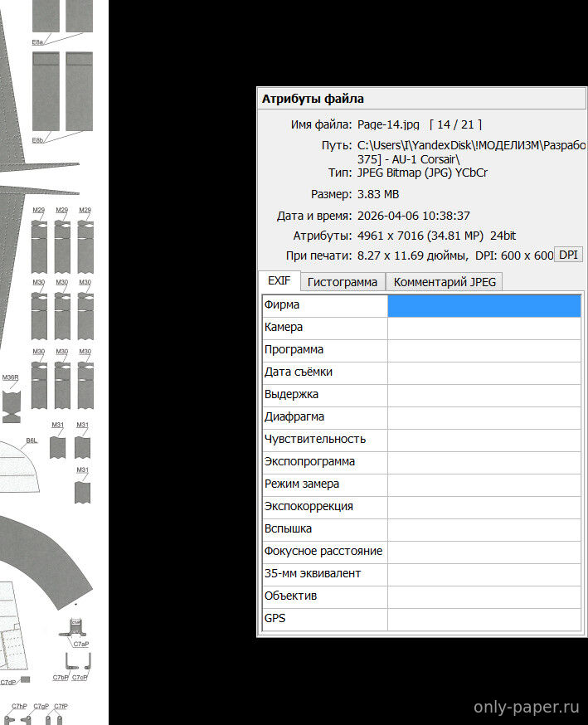Select the Программа row label
588x725 pixels.
click(x=294, y=350)
